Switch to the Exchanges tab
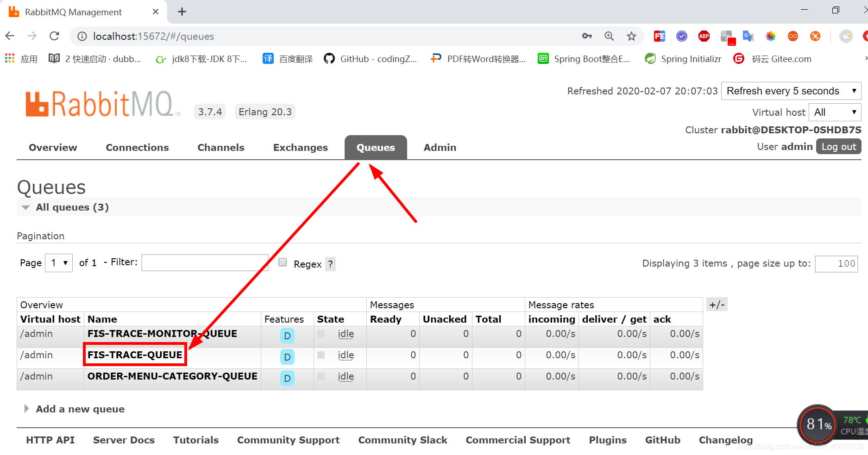The width and height of the screenshot is (868, 455). click(301, 147)
